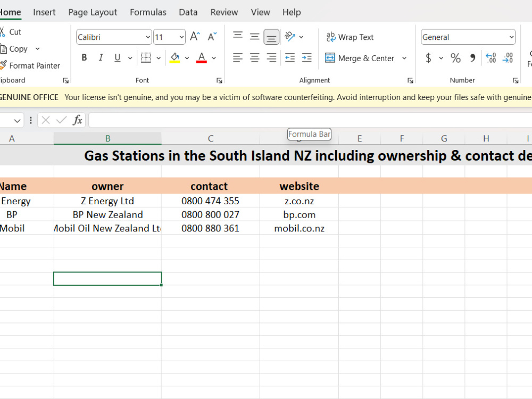Toggle Bold formatting
532x399 pixels.
pyautogui.click(x=84, y=57)
